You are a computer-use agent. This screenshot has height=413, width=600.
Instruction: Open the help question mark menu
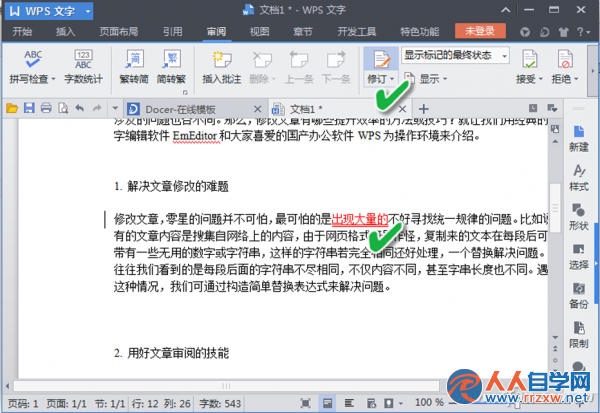click(x=583, y=32)
